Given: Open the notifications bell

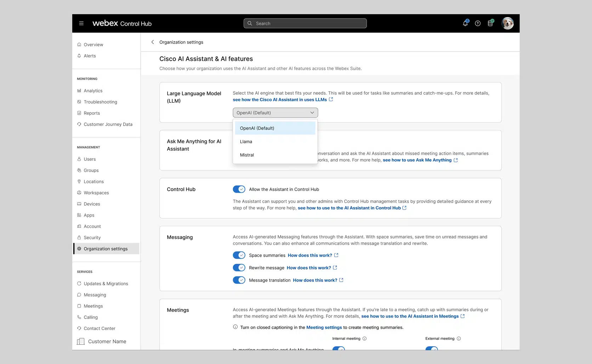Looking at the screenshot, I should click(x=465, y=23).
